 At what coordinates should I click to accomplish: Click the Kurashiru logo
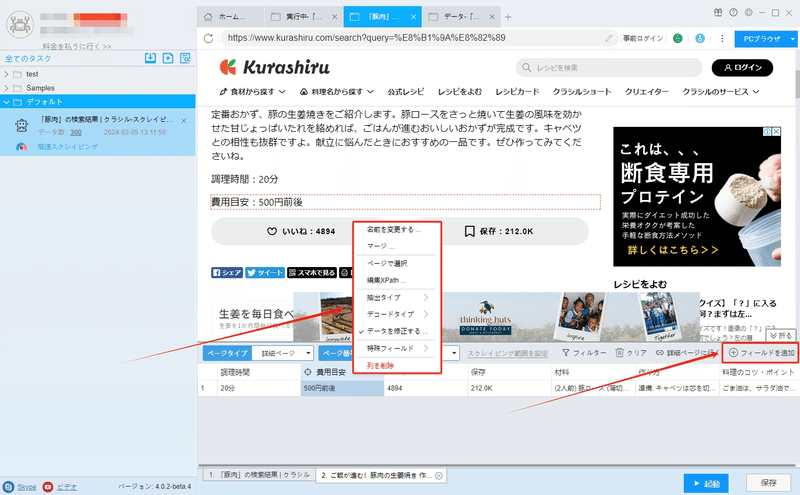(274, 67)
